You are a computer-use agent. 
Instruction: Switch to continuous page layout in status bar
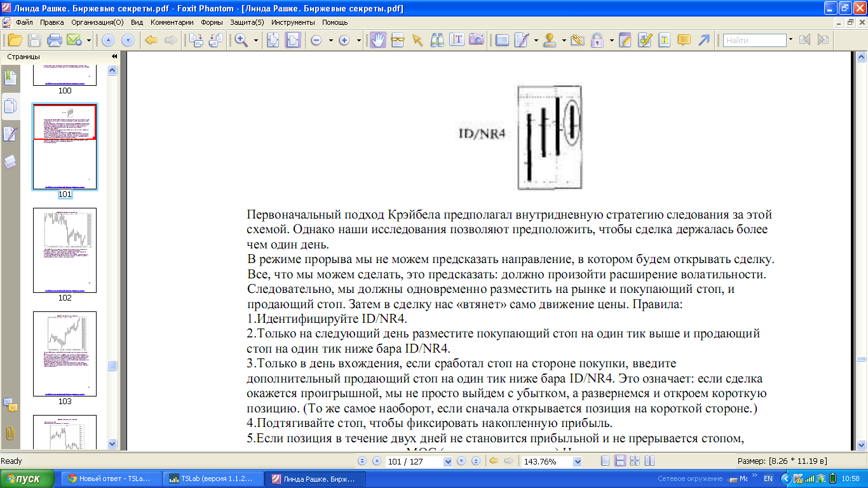click(619, 461)
